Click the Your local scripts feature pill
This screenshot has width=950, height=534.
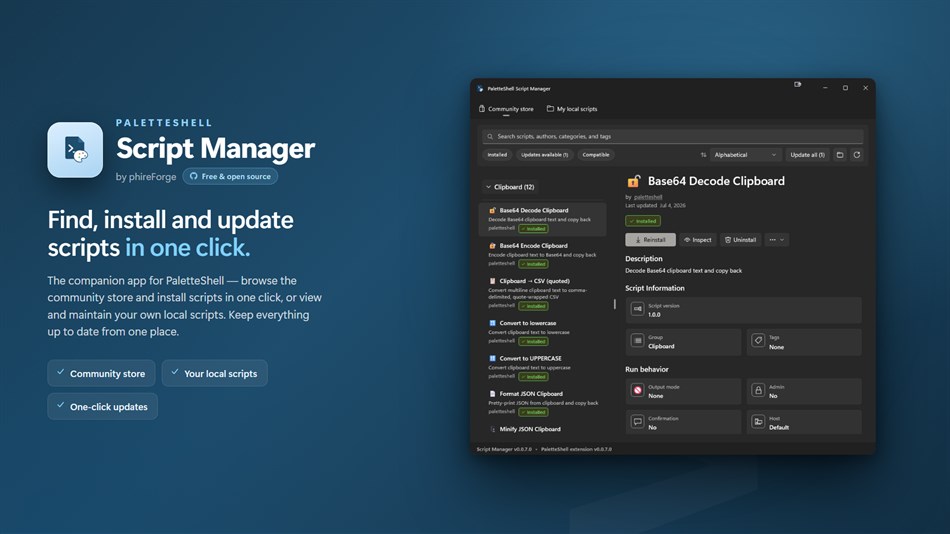pyautogui.click(x=214, y=373)
